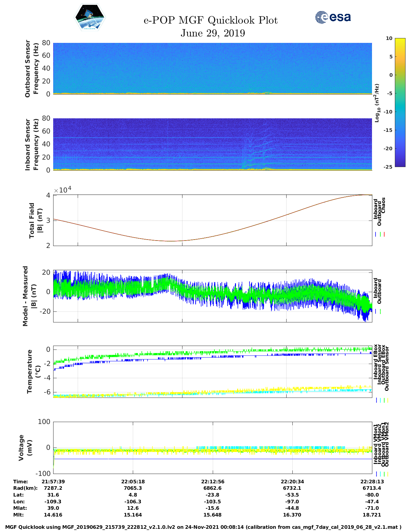Click the 22:28:13 time tick label
This screenshot has height=532, width=411.
coord(372,481)
